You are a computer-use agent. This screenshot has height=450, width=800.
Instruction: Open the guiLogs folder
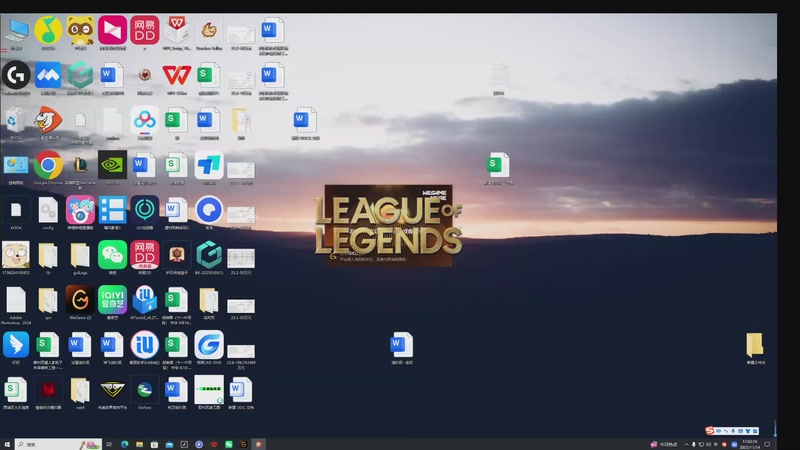(x=80, y=255)
